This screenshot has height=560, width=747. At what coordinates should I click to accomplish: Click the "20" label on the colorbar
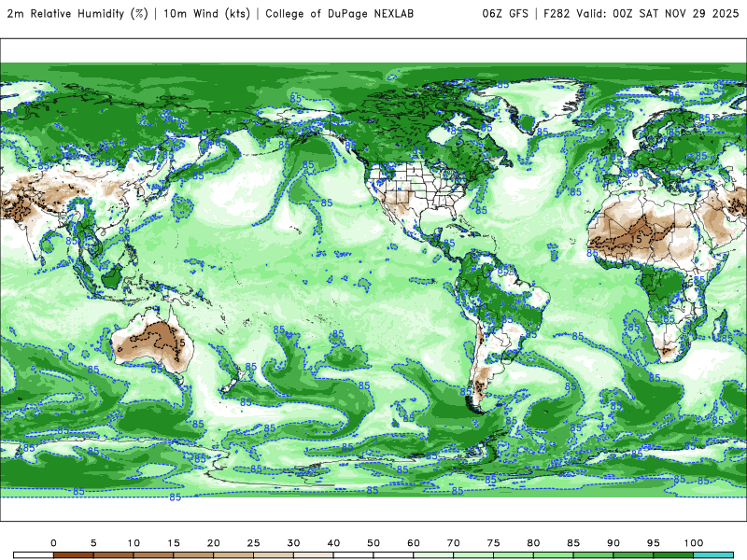point(214,543)
